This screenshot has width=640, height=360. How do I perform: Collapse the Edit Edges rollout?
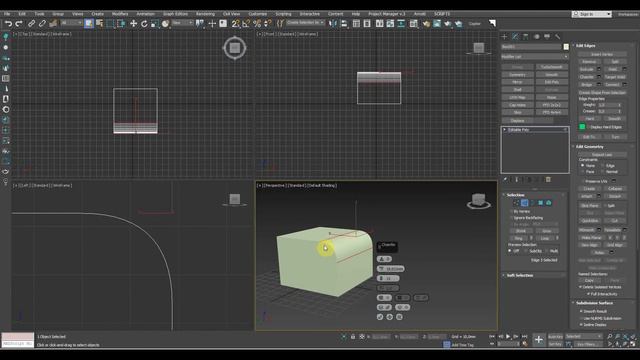click(585, 46)
